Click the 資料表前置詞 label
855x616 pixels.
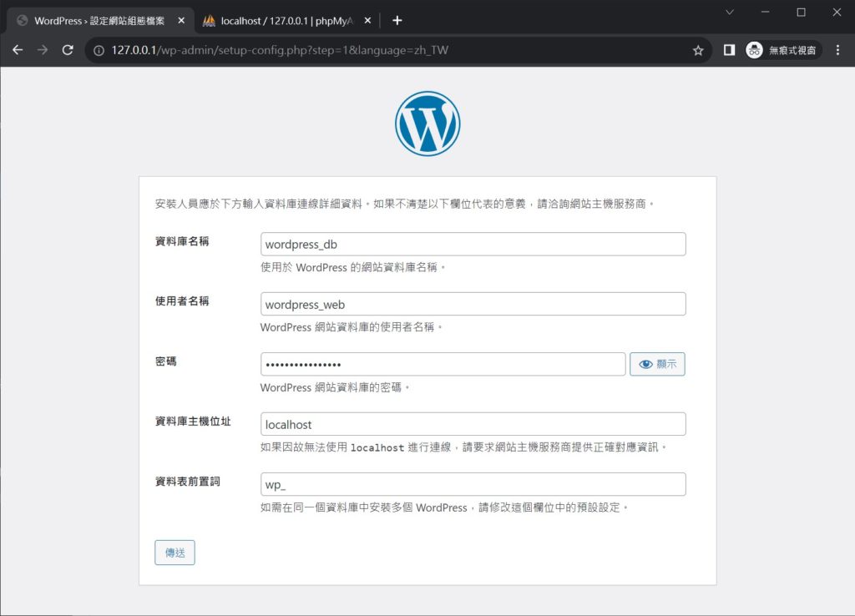tap(188, 482)
